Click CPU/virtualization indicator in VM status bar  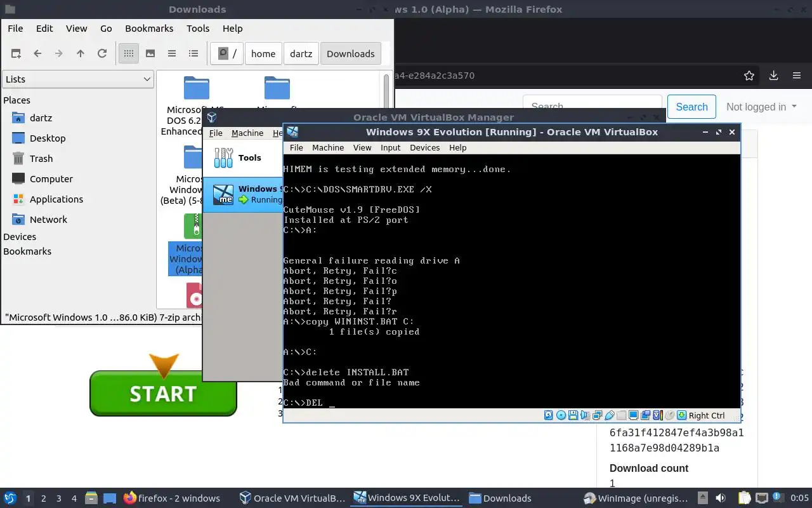[658, 415]
